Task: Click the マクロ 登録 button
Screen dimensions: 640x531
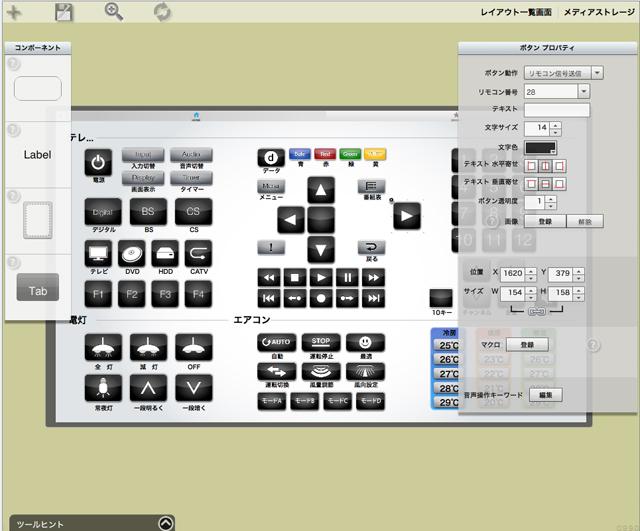Action: click(527, 345)
